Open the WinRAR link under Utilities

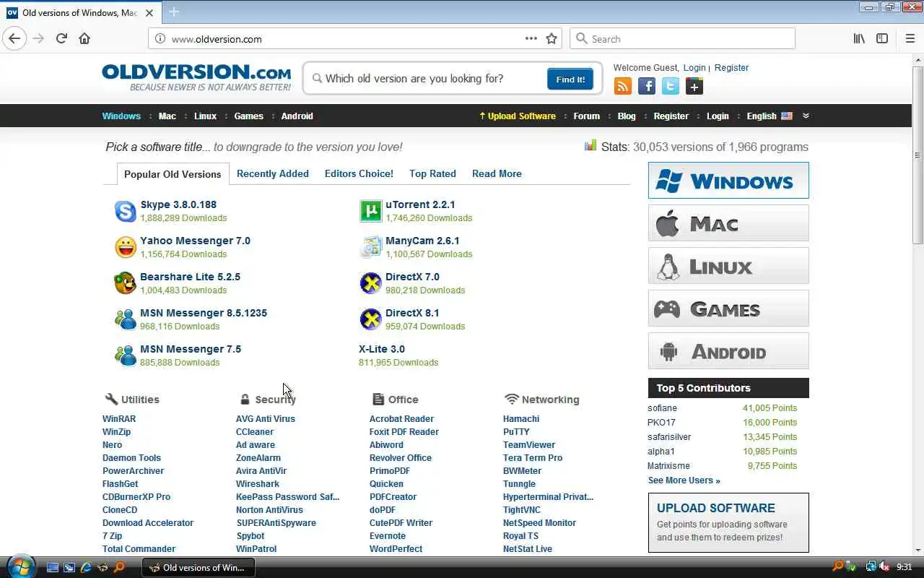tap(119, 418)
